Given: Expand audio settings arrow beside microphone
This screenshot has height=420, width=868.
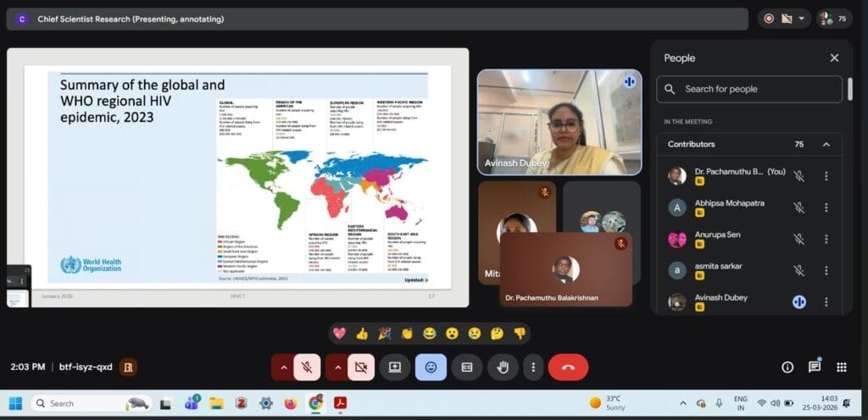Looking at the screenshot, I should tap(283, 367).
